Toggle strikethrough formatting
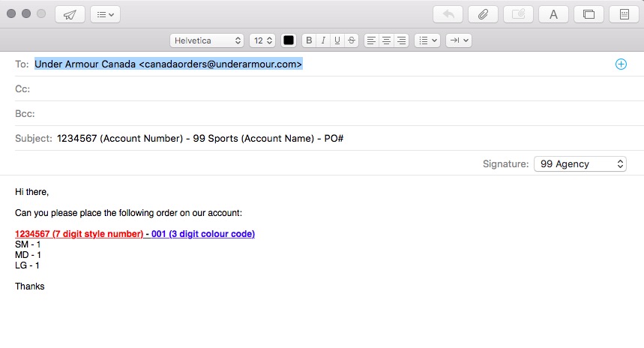Image resolution: width=644 pixels, height=348 pixels. 352,40
